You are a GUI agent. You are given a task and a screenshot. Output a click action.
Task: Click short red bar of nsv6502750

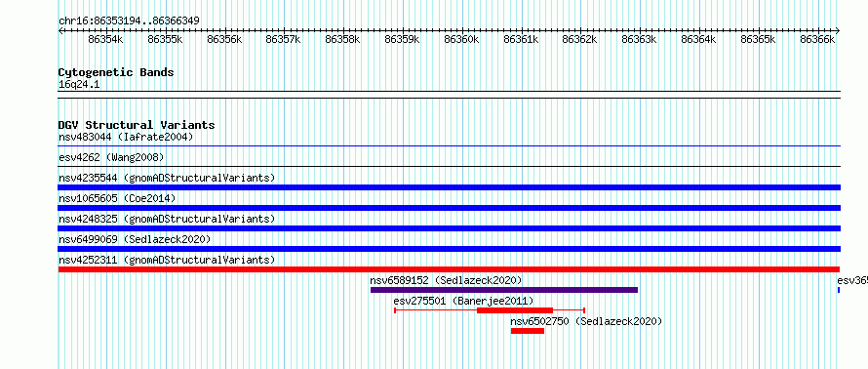(x=528, y=331)
